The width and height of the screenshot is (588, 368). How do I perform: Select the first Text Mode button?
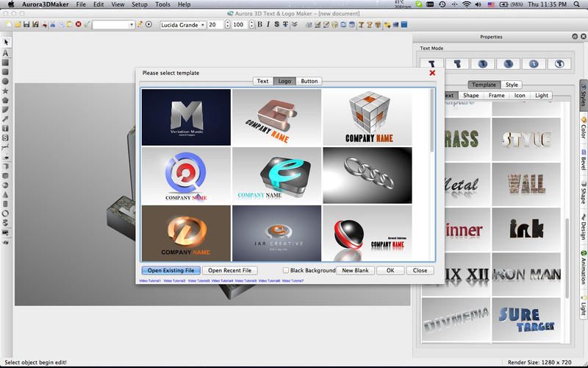(x=432, y=64)
